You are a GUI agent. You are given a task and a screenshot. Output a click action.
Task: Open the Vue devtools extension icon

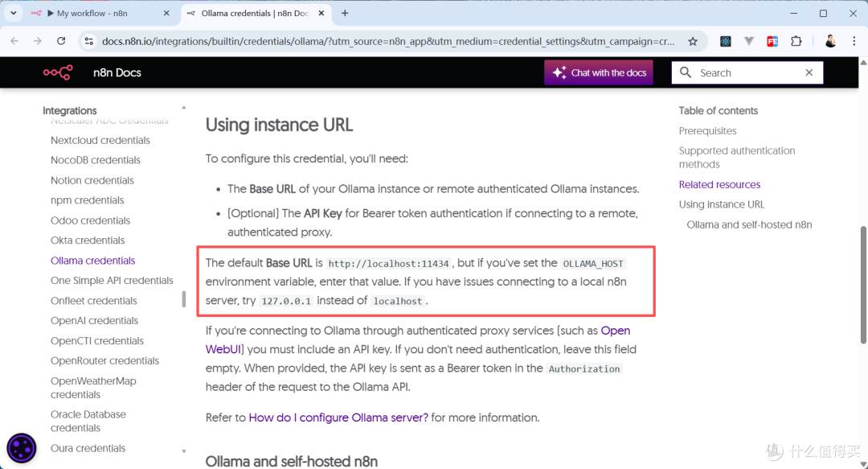click(749, 41)
